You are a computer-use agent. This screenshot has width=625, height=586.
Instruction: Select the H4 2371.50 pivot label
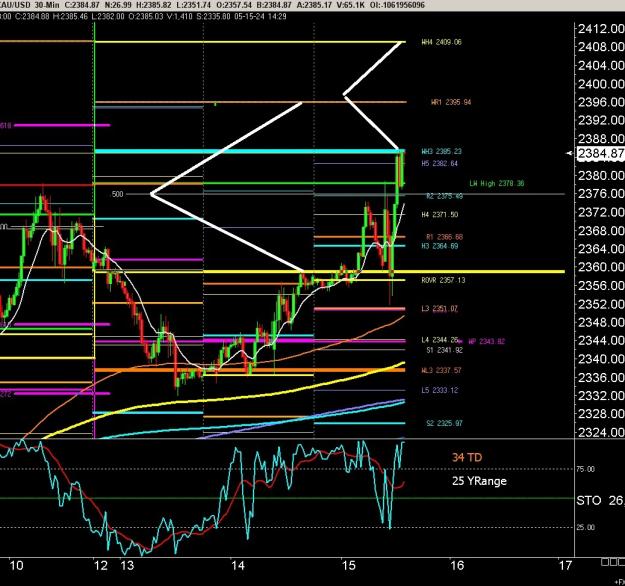440,214
